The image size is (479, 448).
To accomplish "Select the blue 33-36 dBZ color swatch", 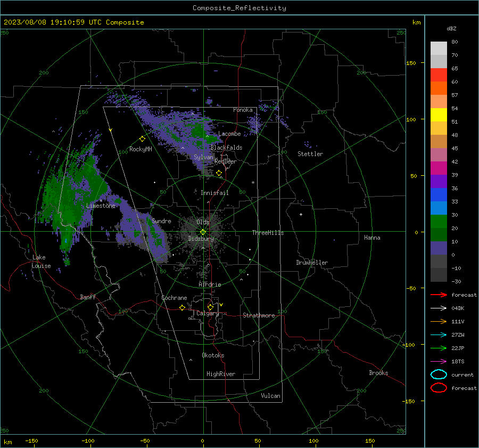I will (x=439, y=195).
